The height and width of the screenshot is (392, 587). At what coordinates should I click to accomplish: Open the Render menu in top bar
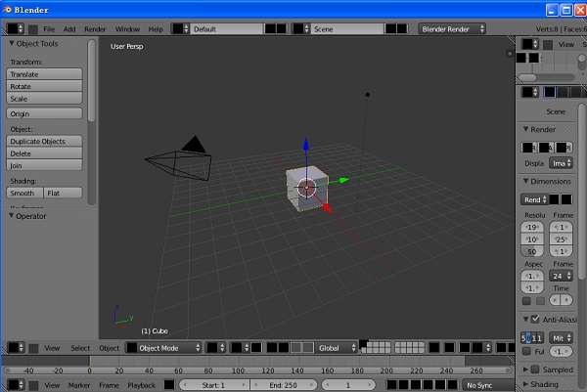pyautogui.click(x=95, y=29)
